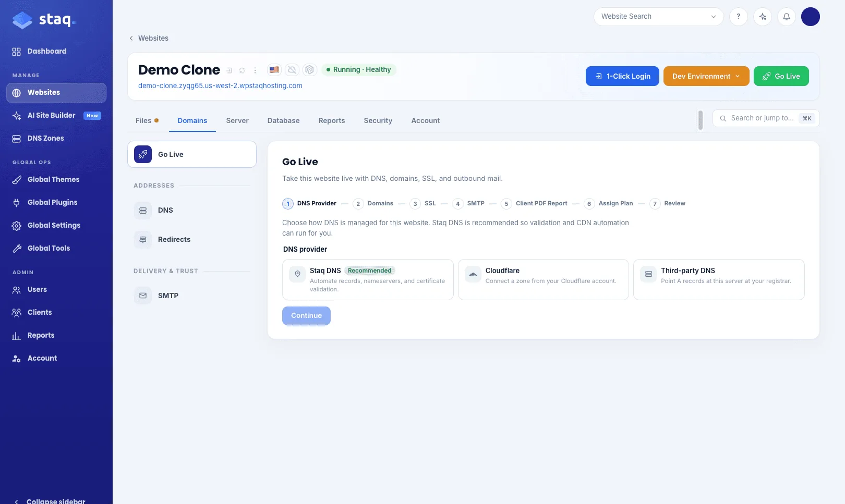Click the Redirects signpost icon
This screenshot has height=504, width=845.
click(143, 240)
